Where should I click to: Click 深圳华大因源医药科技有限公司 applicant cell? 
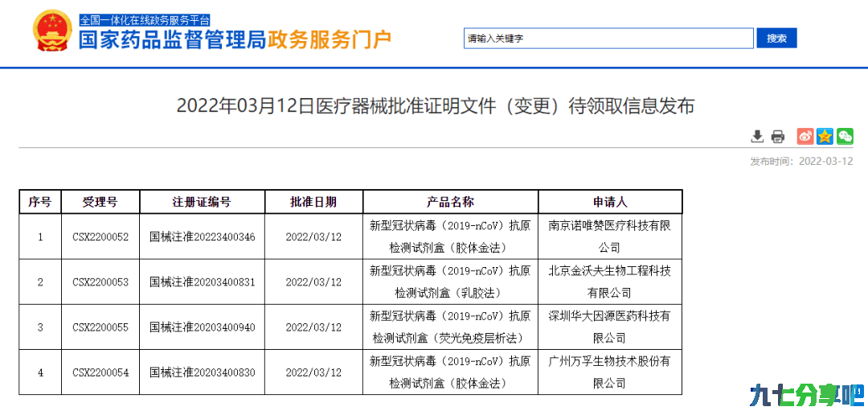(x=609, y=327)
